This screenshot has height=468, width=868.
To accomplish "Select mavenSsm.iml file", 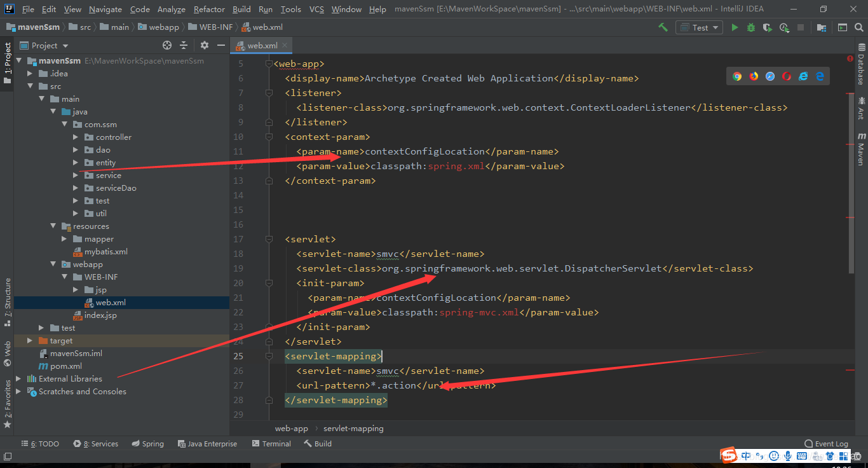I will (x=71, y=353).
